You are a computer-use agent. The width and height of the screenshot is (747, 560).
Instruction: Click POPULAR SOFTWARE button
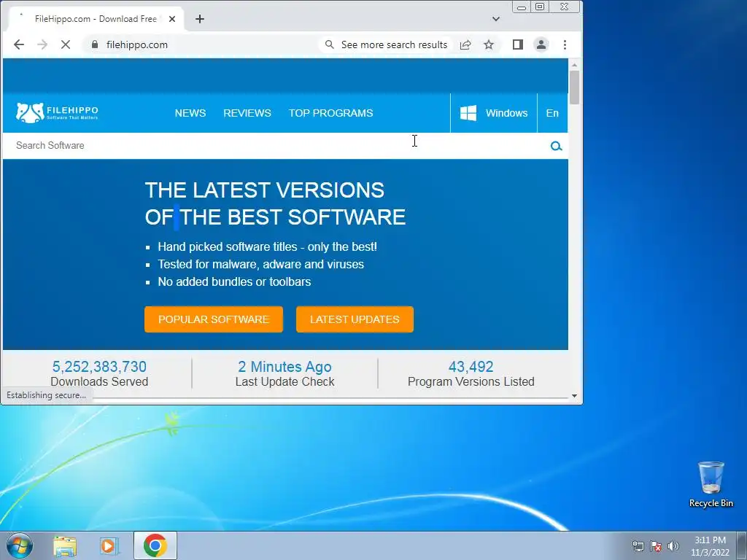click(x=214, y=319)
